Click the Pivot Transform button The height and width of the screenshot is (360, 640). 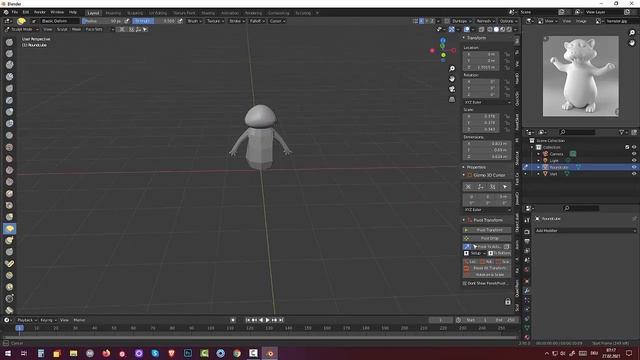tap(487, 230)
